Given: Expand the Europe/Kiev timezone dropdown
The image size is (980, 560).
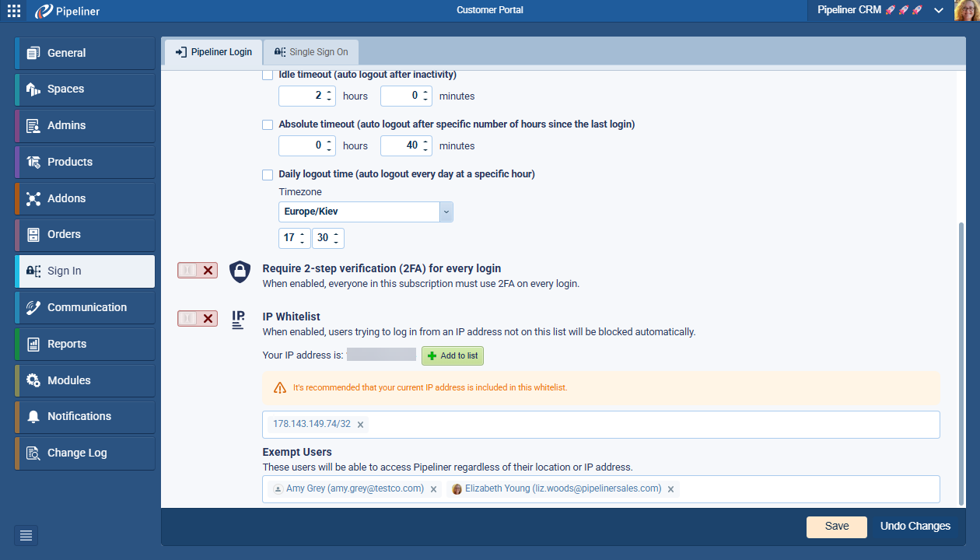Looking at the screenshot, I should coord(446,212).
